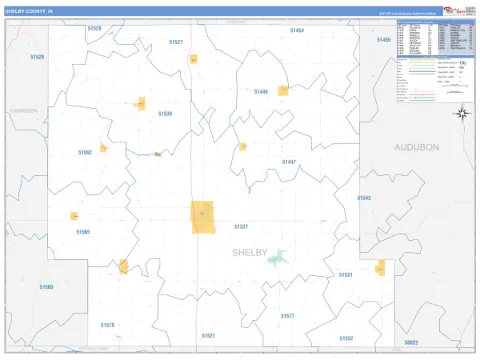This screenshot has height=360, width=480.
Task: Click the ZIP code label 50022
Action: coord(411,342)
